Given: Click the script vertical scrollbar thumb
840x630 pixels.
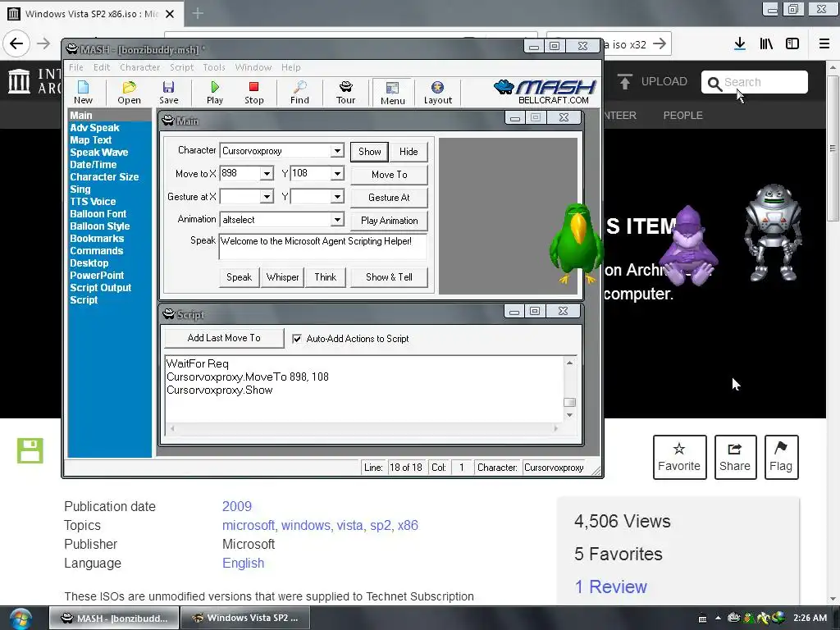Looking at the screenshot, I should [569, 402].
